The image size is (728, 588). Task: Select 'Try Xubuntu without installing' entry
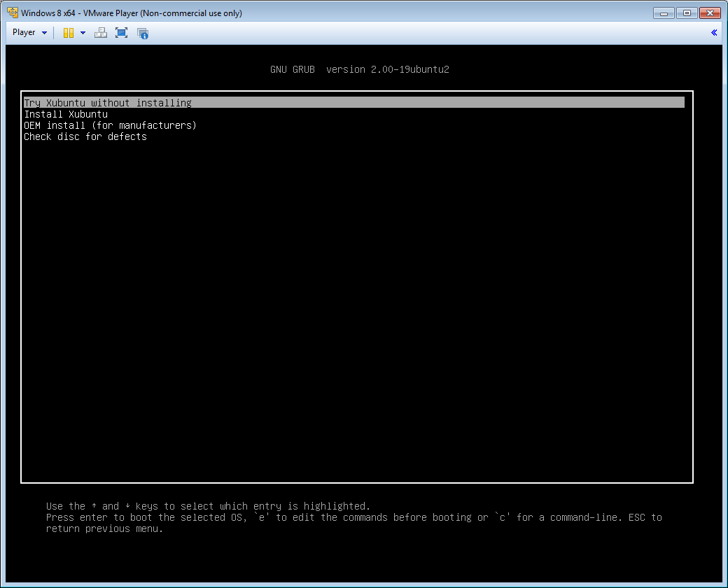(353, 102)
